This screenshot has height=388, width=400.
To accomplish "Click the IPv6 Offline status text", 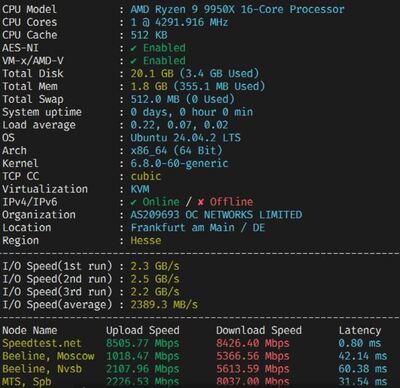I will coord(231,202).
